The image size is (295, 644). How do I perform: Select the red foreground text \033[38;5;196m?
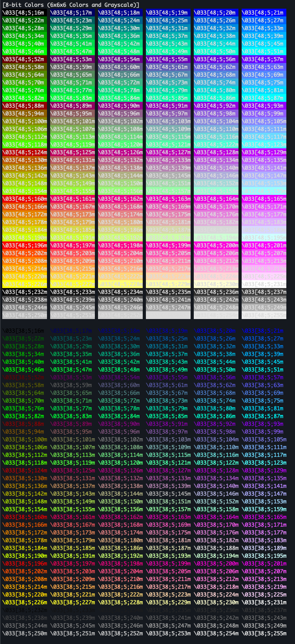[x=25, y=564]
